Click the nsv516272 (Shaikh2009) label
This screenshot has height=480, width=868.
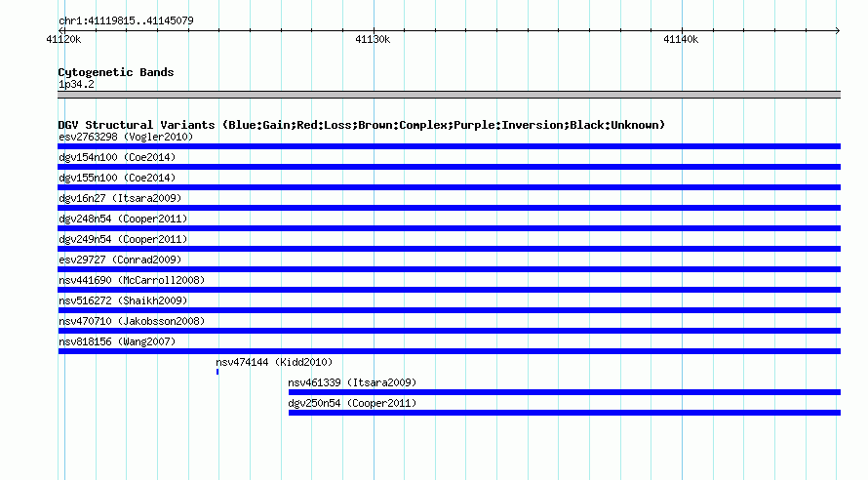123,300
